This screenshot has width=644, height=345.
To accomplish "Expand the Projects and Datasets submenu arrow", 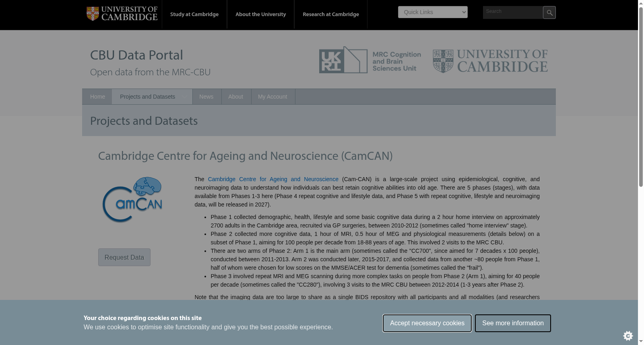I will pyautogui.click(x=184, y=97).
